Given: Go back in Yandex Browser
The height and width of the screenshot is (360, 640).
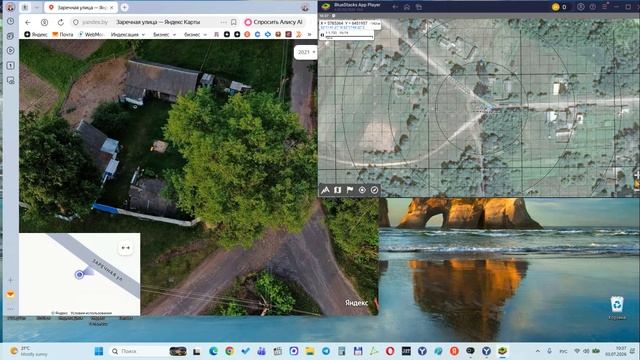Looking at the screenshot, I should [27, 22].
